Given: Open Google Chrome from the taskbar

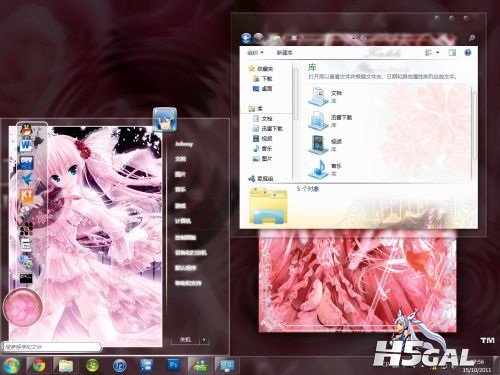Looking at the screenshot, I should pos(39,366).
